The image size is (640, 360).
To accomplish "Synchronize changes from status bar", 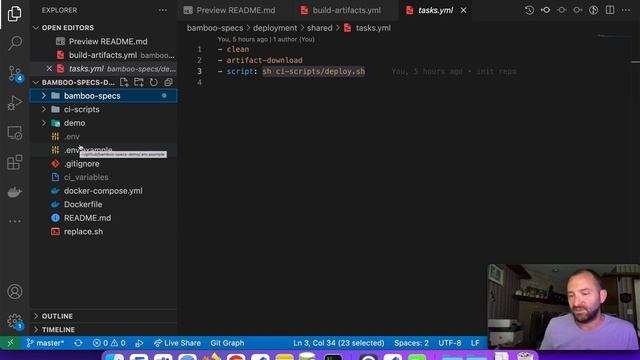I will pyautogui.click(x=78, y=343).
